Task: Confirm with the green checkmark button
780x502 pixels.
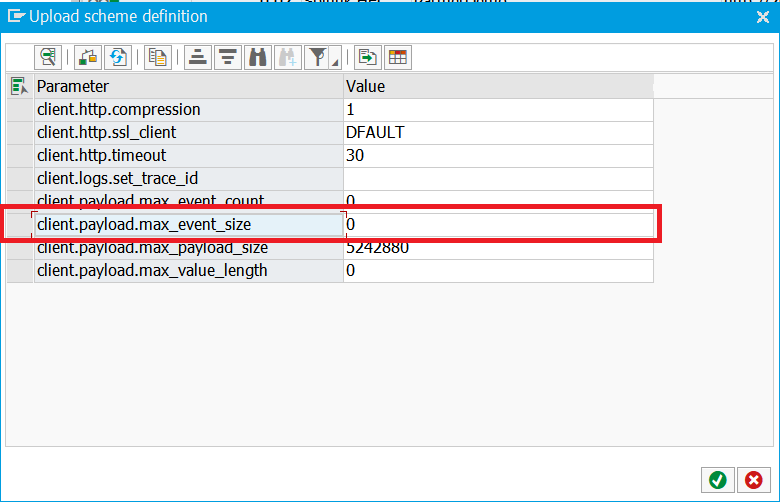Action: (x=717, y=480)
